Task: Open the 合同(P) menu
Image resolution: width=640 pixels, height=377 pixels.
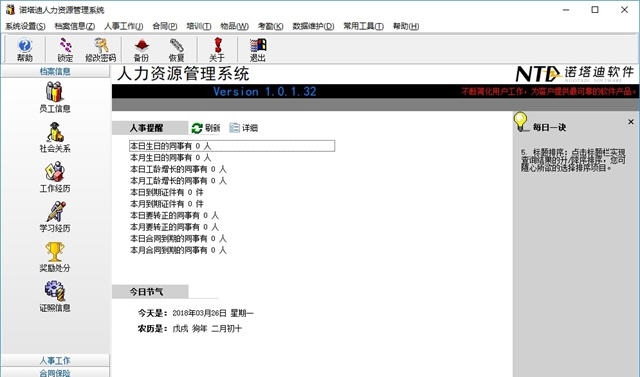Action: 164,26
